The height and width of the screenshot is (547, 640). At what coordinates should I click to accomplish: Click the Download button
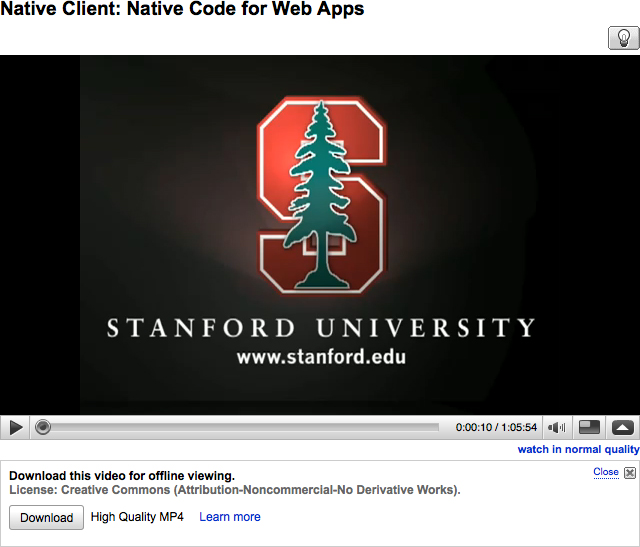(47, 517)
